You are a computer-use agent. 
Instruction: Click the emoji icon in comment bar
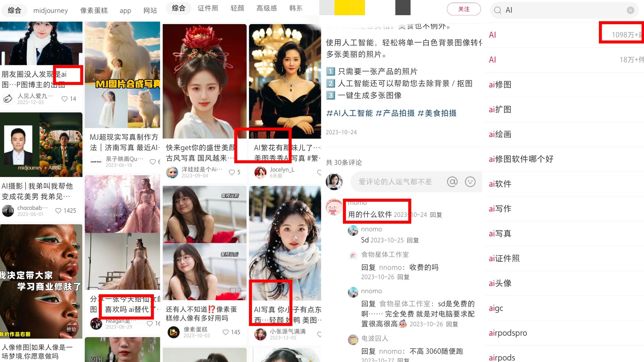(470, 182)
